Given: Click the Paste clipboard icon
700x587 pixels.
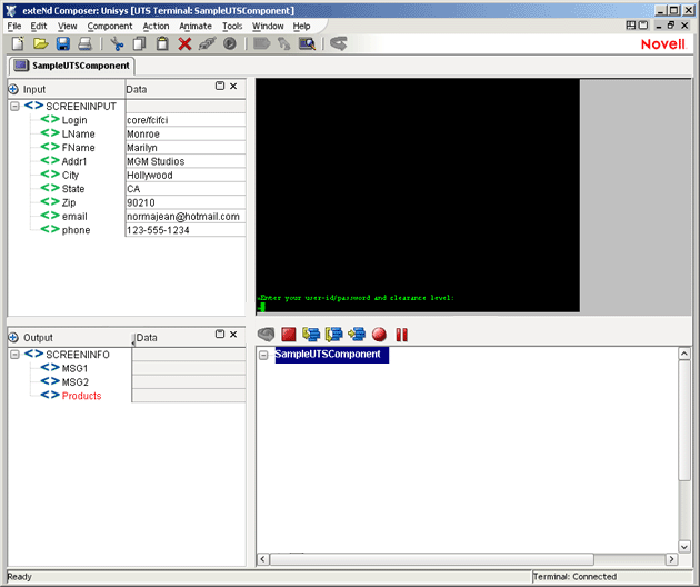Looking at the screenshot, I should [162, 44].
